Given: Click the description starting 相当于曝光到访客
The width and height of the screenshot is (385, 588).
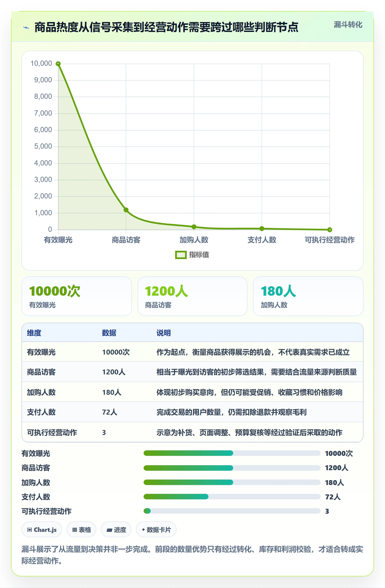Looking at the screenshot, I should coord(257,372).
